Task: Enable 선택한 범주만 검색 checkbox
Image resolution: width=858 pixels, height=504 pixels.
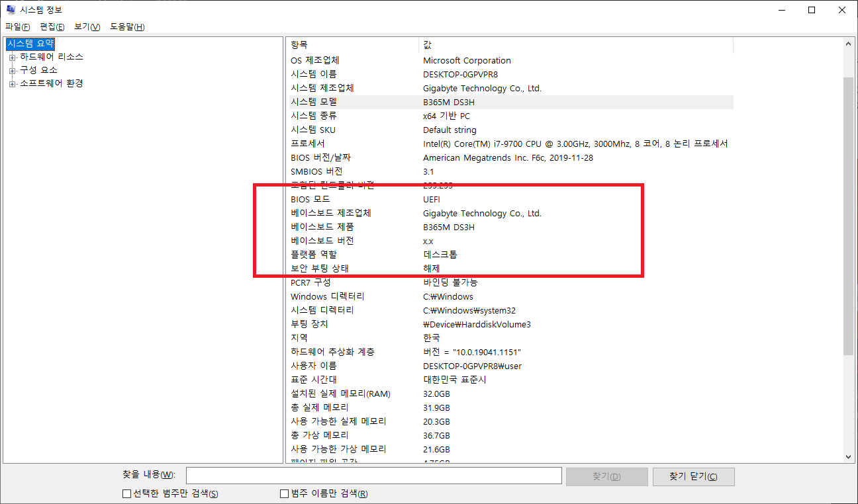Action: [127, 493]
